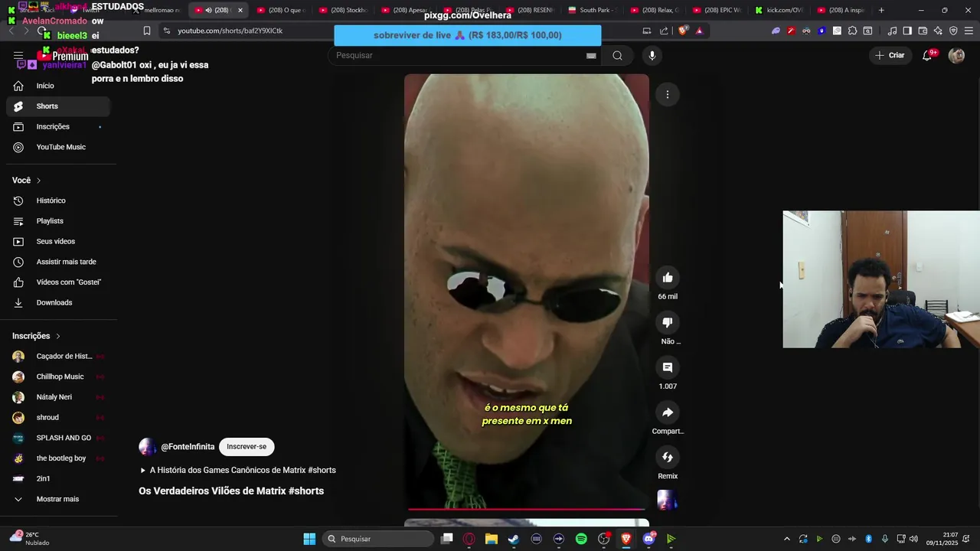Open Steam from the taskbar

point(514,539)
